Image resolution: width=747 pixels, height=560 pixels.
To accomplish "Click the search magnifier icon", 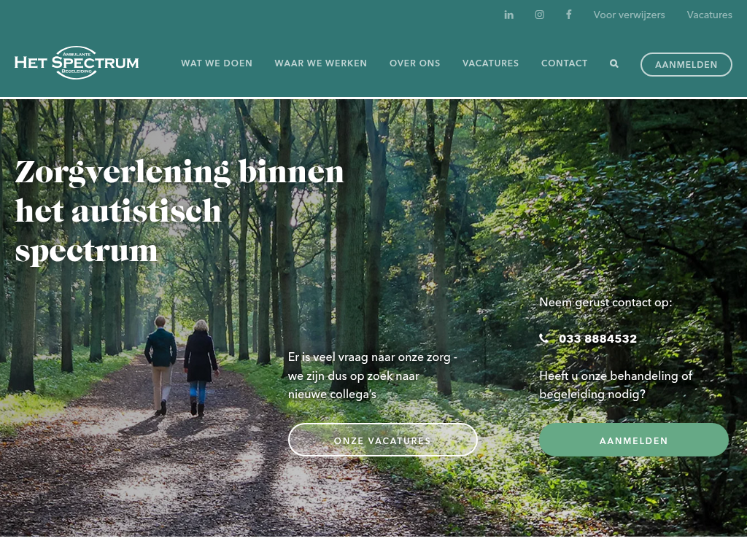I will pyautogui.click(x=614, y=63).
